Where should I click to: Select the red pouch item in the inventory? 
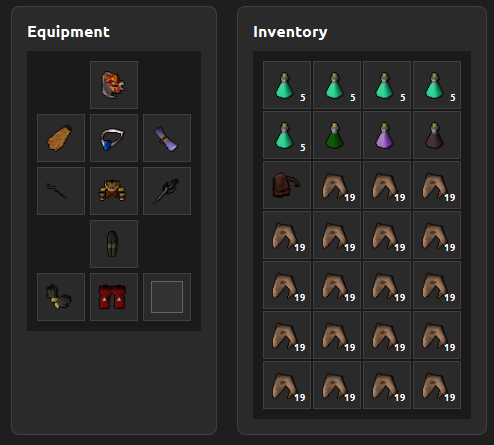pyautogui.click(x=287, y=185)
